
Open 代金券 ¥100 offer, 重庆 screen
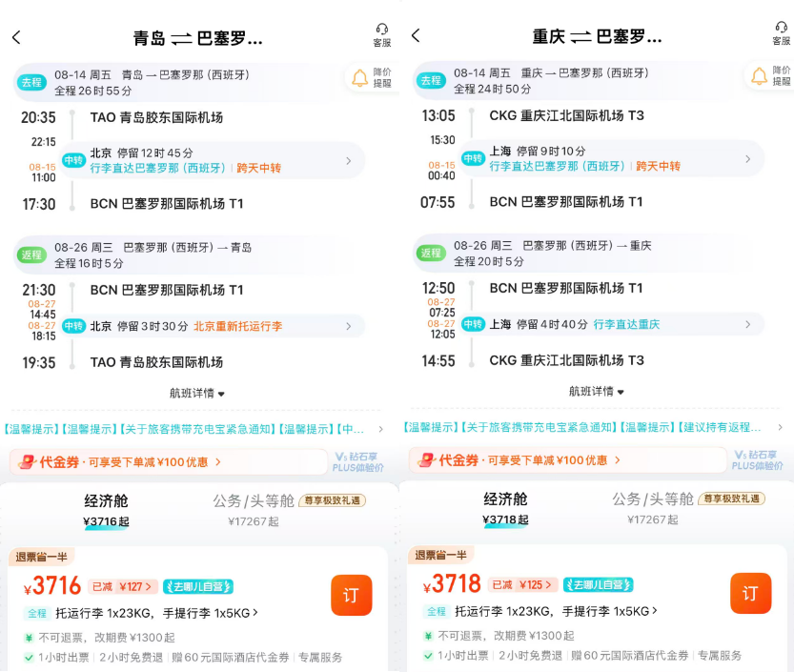point(568,459)
